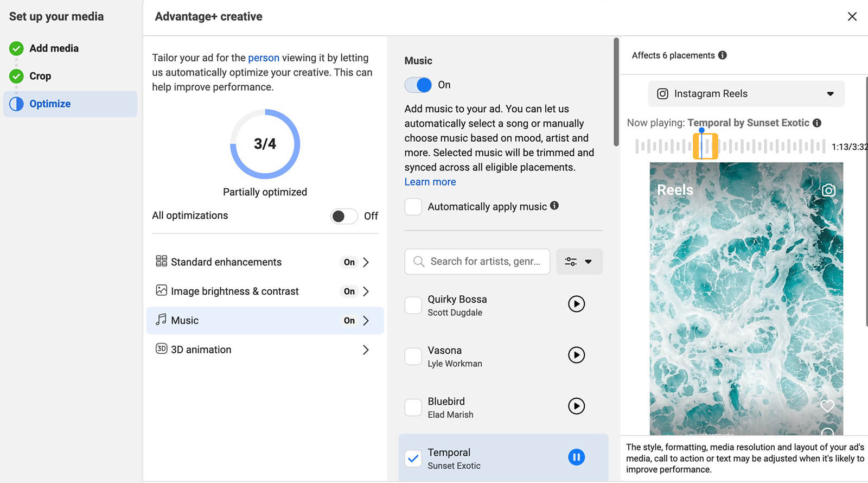The width and height of the screenshot is (868, 483).
Task: Go to Add media step
Action: [x=54, y=48]
